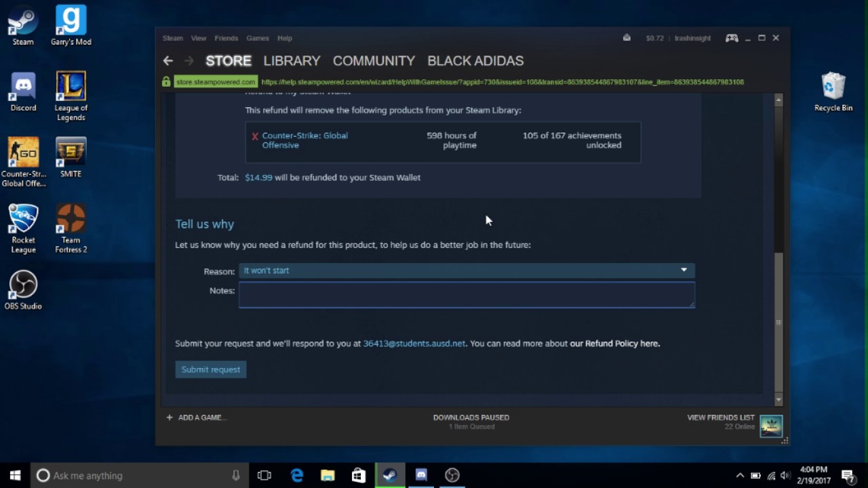Switch to the COMMUNITY tab
Screen dimensions: 868x488
pos(374,61)
